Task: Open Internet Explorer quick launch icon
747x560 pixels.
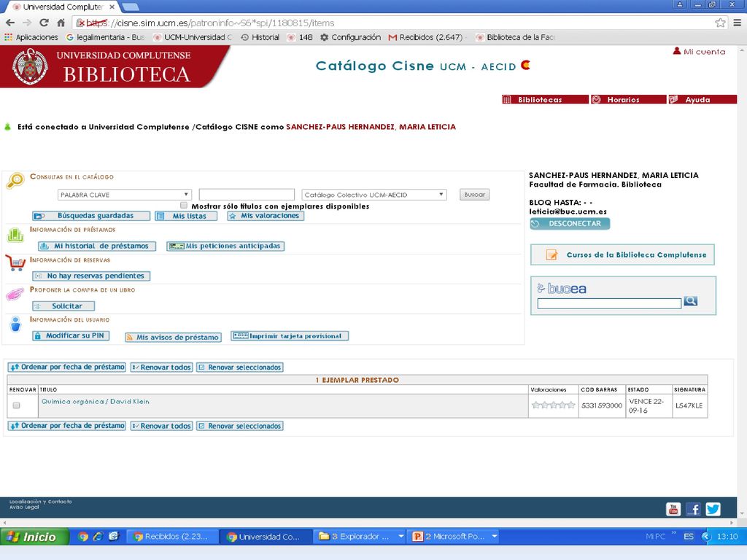Action: point(98,537)
